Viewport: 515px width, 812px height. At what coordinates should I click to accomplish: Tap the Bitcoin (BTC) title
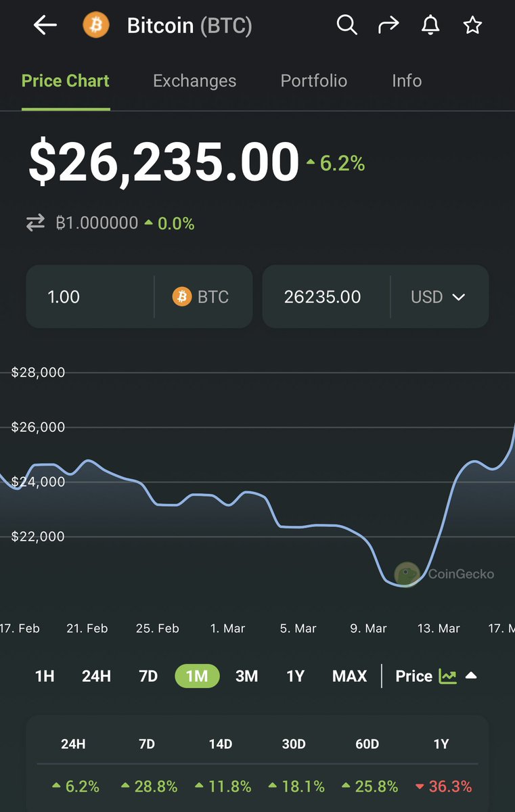[x=189, y=26]
